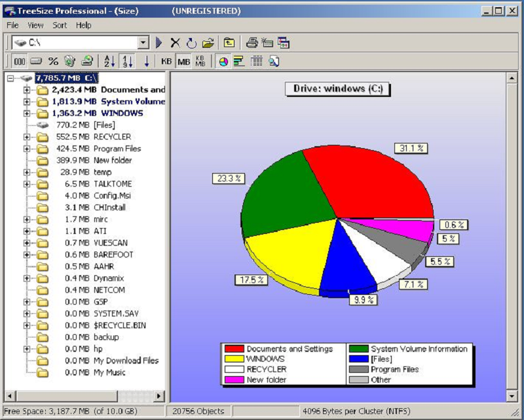
Task: Click the bar chart view icon
Action: (x=238, y=62)
